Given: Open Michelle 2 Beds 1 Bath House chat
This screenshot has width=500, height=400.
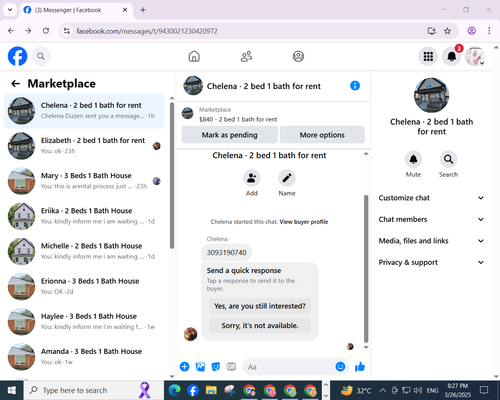Looking at the screenshot, I should [x=84, y=251].
